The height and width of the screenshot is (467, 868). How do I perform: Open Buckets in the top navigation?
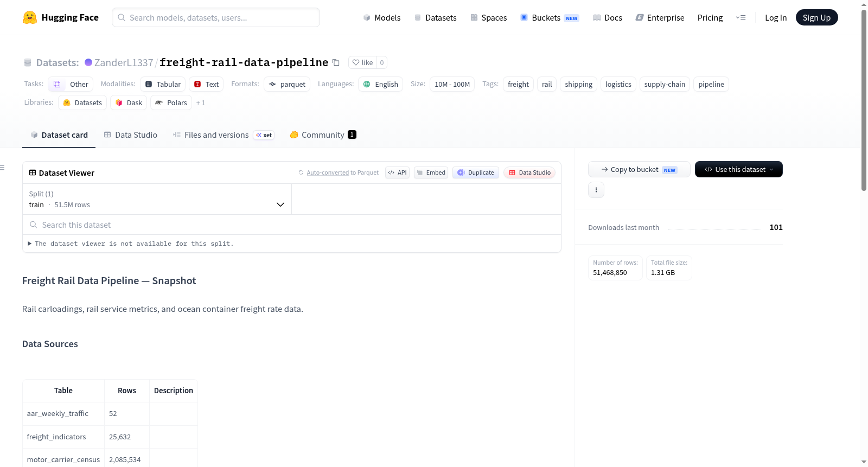[x=550, y=17]
